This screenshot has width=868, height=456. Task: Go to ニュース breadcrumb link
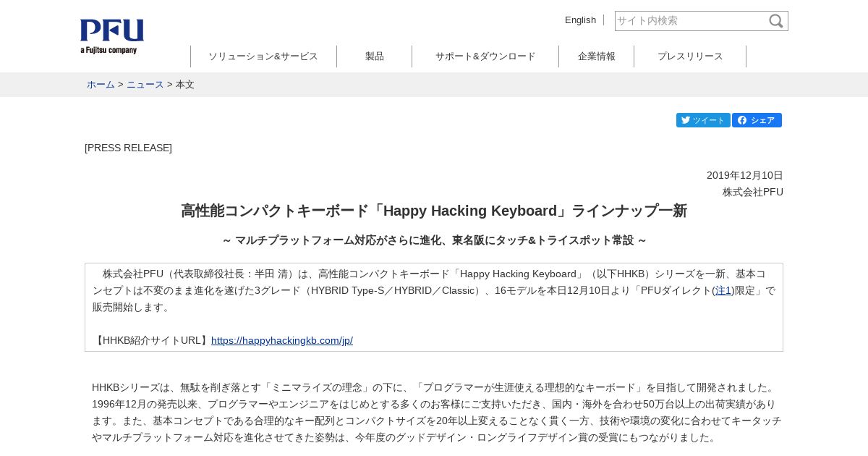(x=145, y=85)
